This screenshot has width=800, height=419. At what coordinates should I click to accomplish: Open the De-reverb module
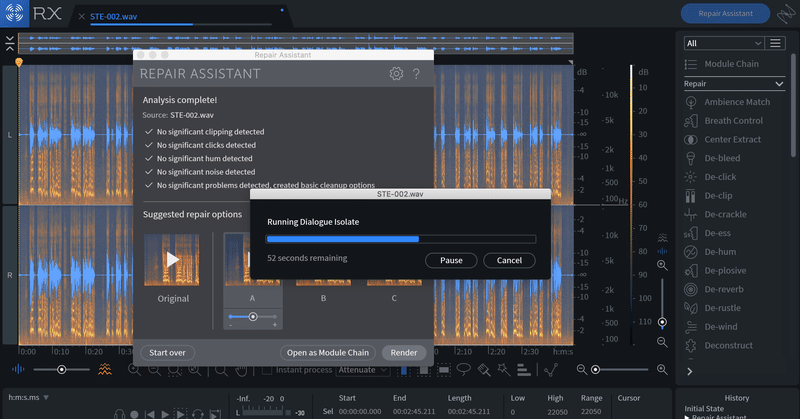tap(714, 289)
